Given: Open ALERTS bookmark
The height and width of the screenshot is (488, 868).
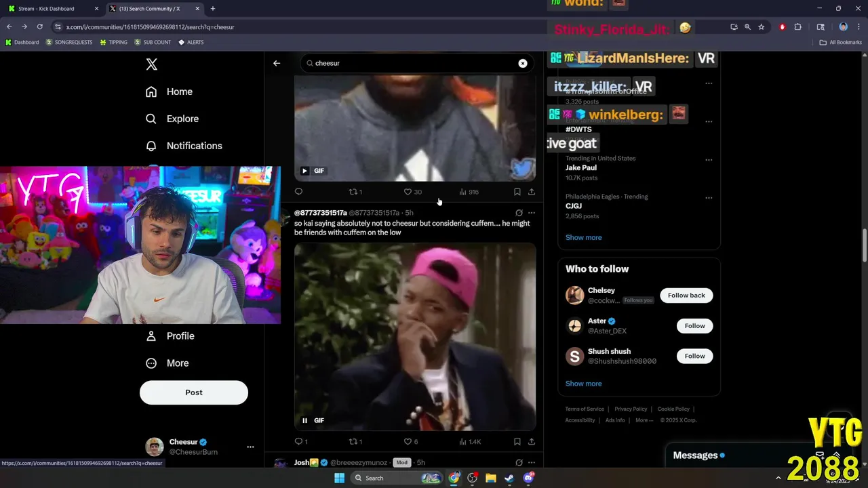Looking at the screenshot, I should pos(191,42).
